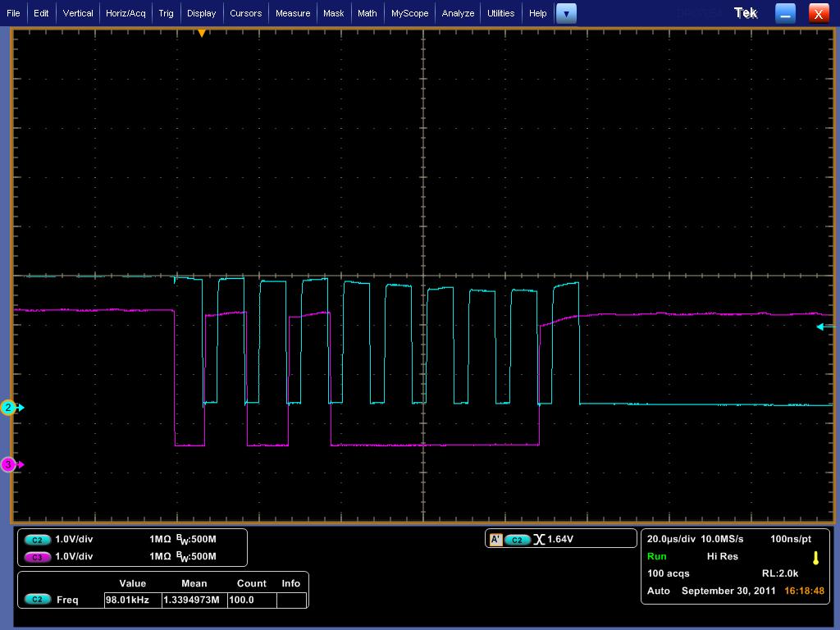This screenshot has width=840, height=630.
Task: Open the Vertical menu
Action: (x=78, y=13)
